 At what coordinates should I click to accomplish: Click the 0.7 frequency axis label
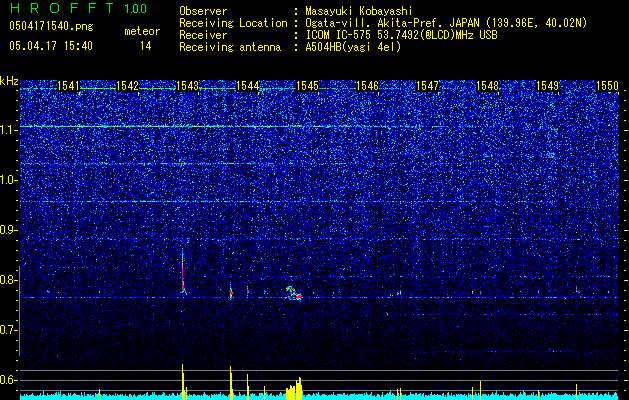coord(9,330)
